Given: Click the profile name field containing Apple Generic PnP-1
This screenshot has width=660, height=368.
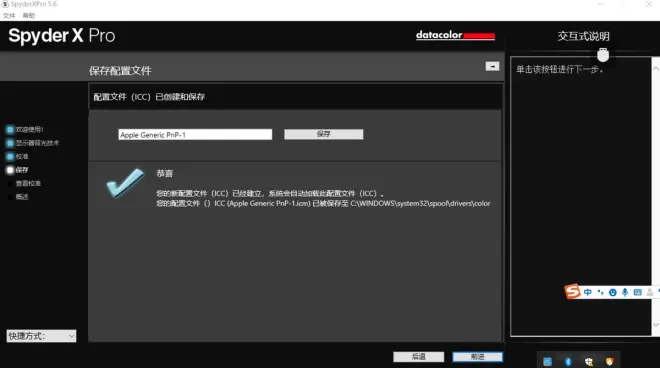Looking at the screenshot, I should 195,134.
